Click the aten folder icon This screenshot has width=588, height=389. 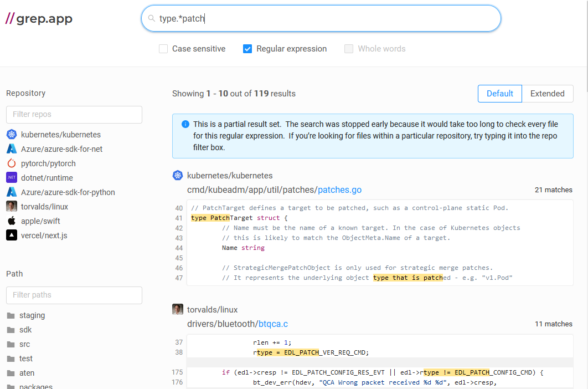11,373
